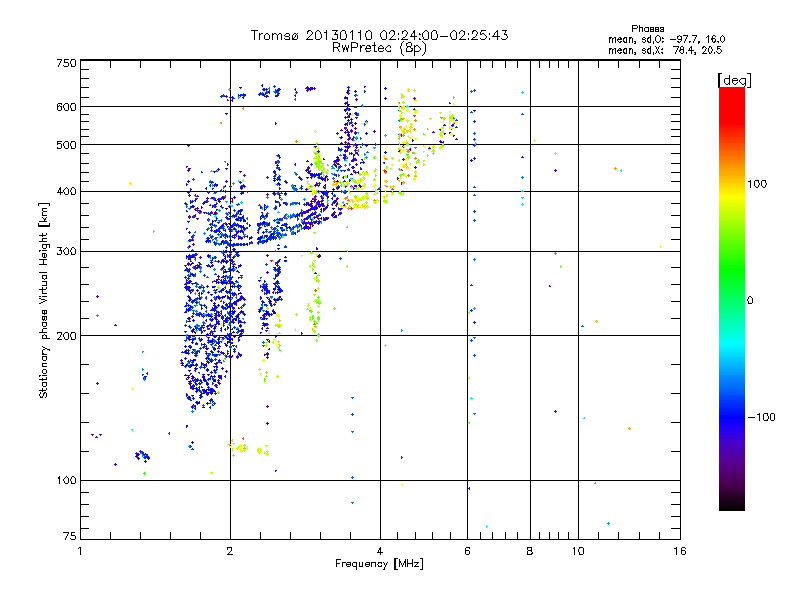Click the y-axis '600' tick label
This screenshot has width=800, height=600.
[x=66, y=107]
